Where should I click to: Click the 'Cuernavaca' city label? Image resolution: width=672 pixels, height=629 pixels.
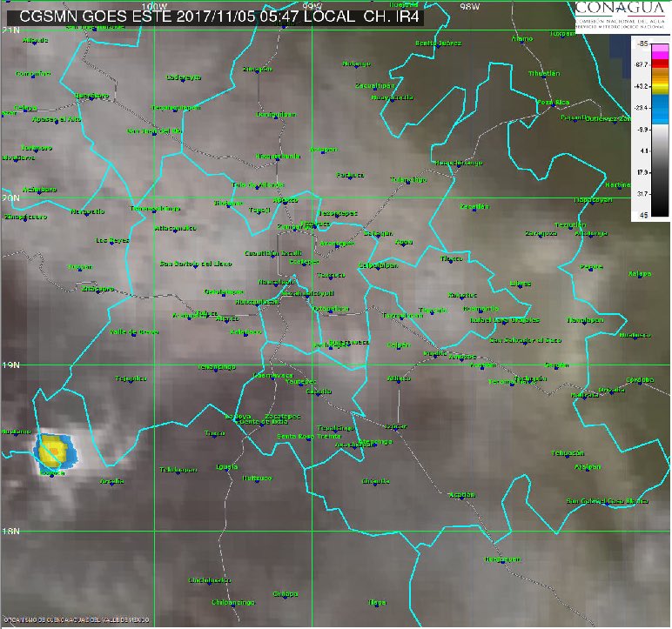click(273, 376)
